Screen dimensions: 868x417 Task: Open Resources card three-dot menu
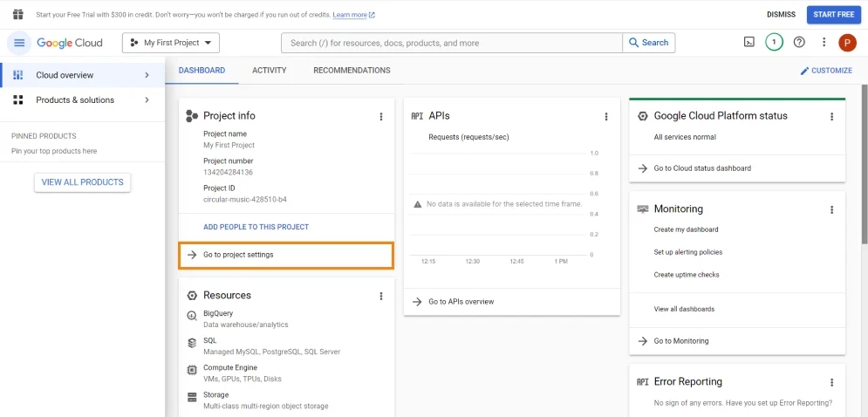(x=381, y=296)
